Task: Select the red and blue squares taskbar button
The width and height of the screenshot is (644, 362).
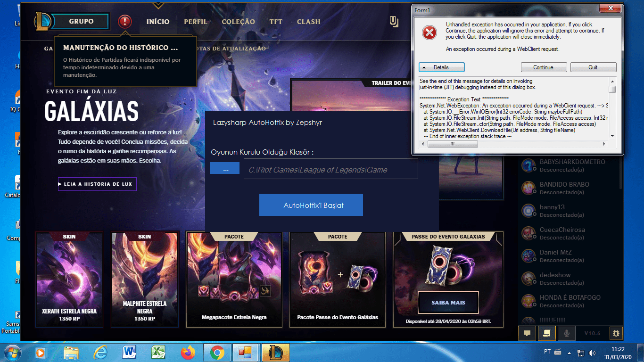Action: click(246, 352)
